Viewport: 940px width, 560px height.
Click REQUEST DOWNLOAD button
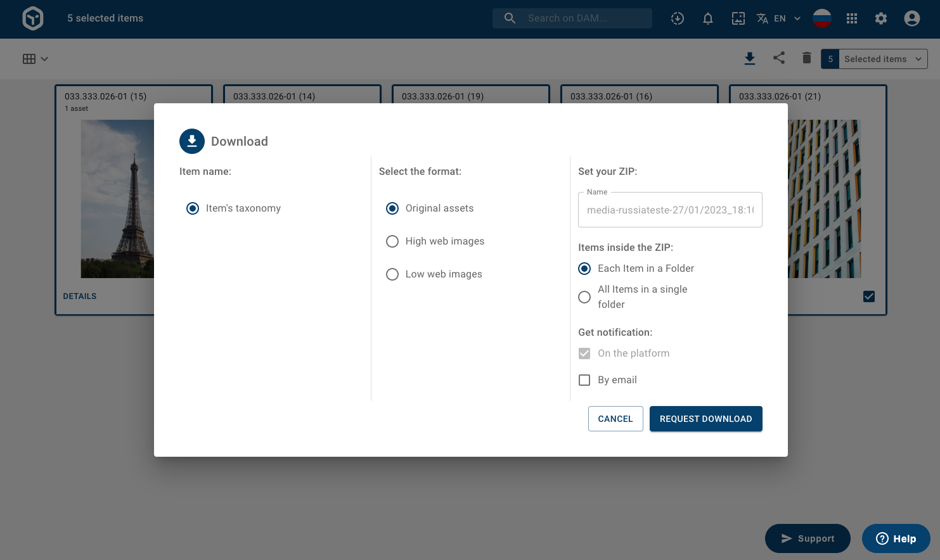coord(706,419)
